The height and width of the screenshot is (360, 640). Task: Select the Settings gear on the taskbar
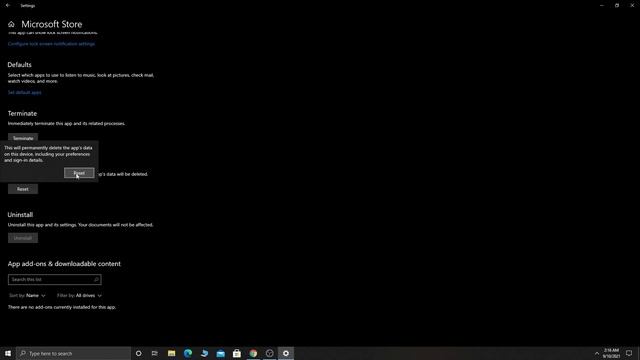point(286,353)
